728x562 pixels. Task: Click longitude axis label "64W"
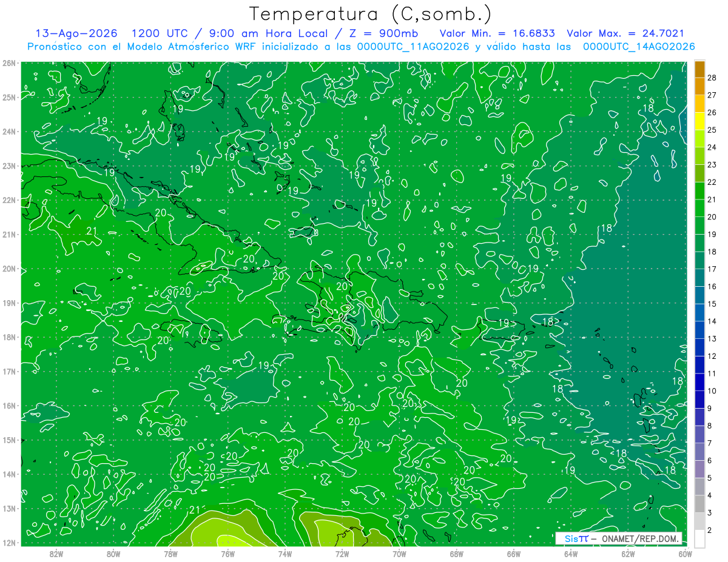click(x=570, y=554)
